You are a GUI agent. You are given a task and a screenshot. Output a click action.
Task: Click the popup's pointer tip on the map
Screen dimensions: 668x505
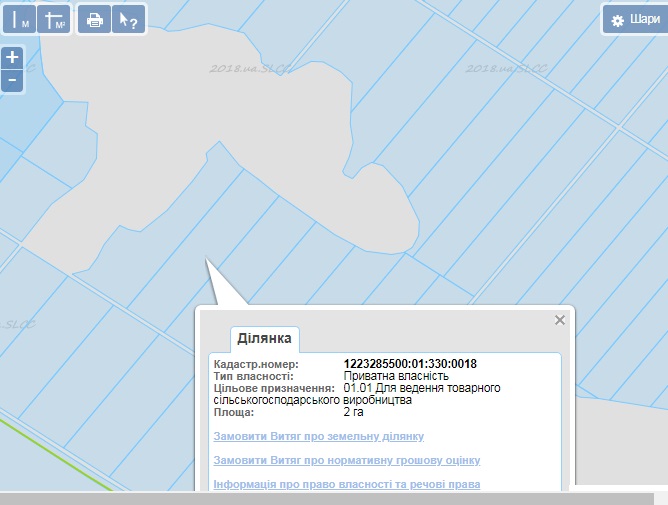(208, 262)
